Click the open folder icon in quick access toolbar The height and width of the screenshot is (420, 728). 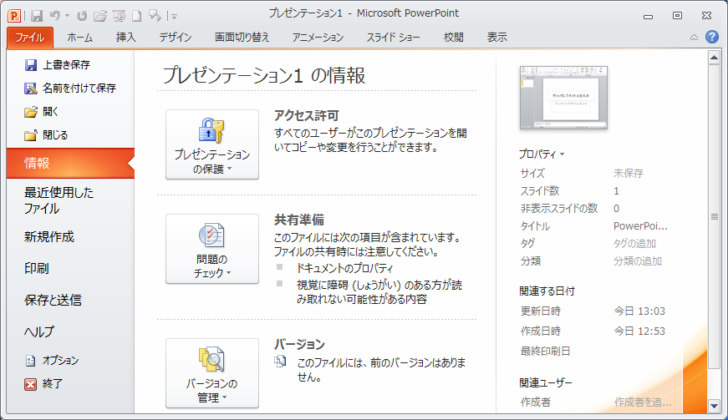pyautogui.click(x=100, y=16)
